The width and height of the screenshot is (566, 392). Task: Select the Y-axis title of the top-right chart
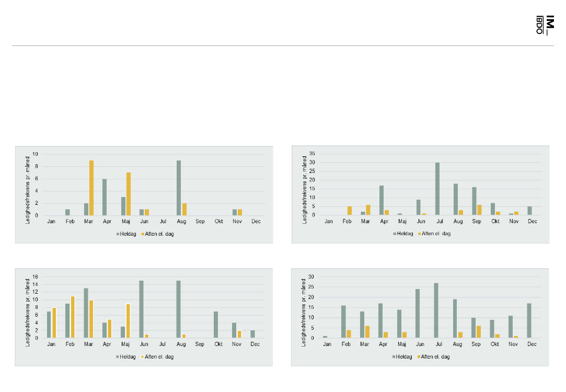[305, 190]
